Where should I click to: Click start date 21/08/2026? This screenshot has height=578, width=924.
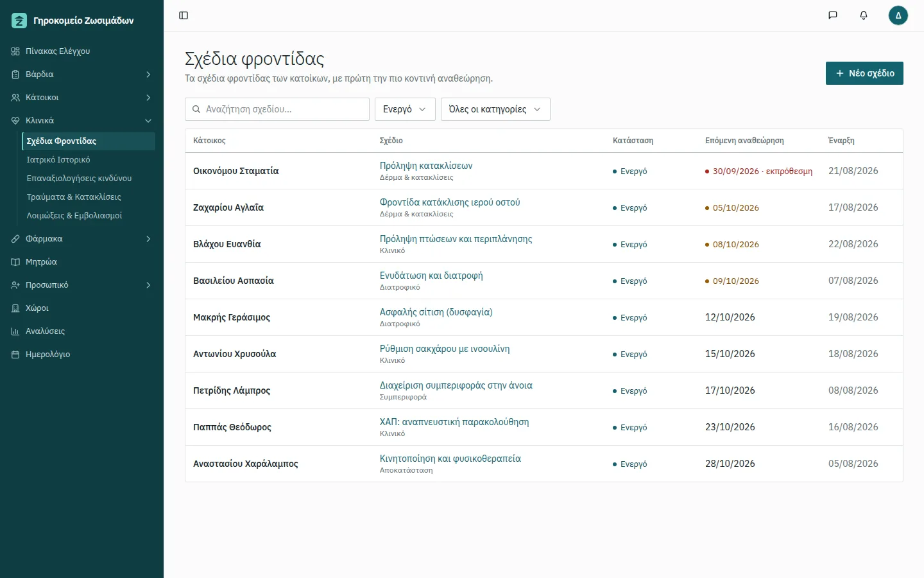tap(853, 171)
